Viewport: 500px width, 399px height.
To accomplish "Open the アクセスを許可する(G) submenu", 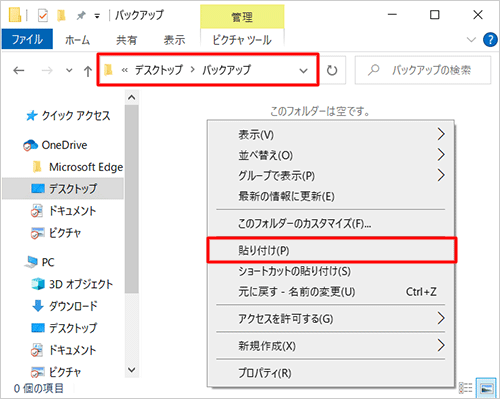I will 331,319.
